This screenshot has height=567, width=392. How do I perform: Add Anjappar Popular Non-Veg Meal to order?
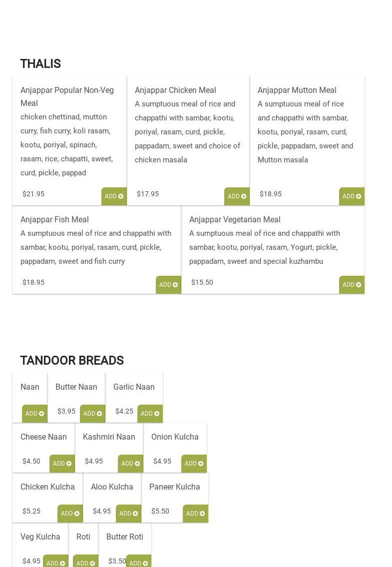tap(114, 196)
